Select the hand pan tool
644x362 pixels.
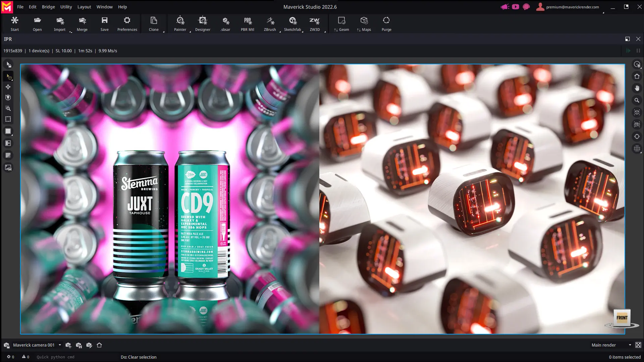point(637,88)
